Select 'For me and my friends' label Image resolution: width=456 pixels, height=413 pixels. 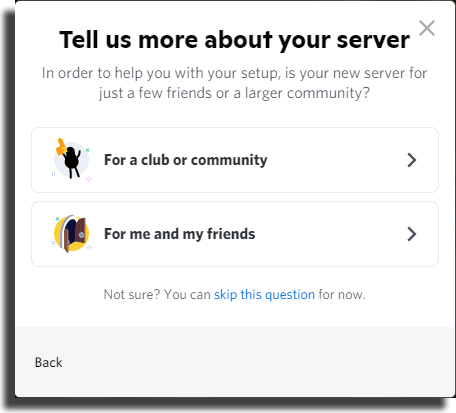click(x=179, y=234)
